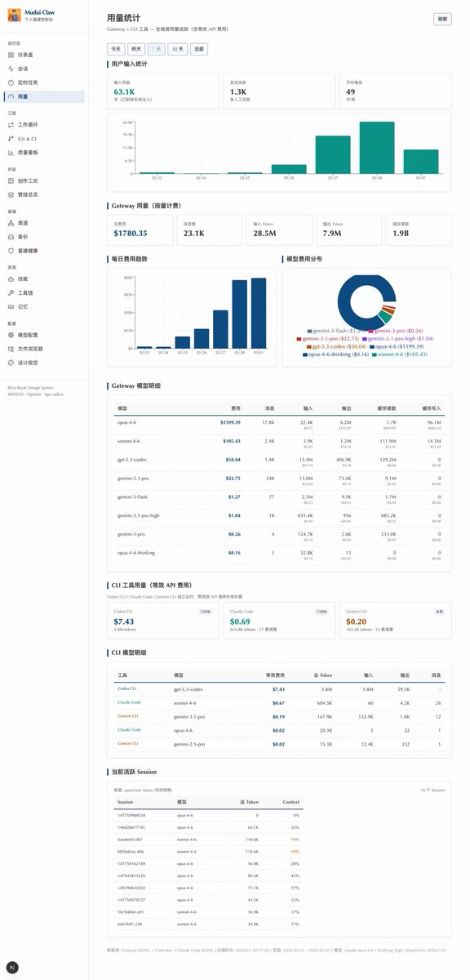Click the Gemini CLI $0.20 card
The image size is (470, 980).
pyautogui.click(x=396, y=621)
